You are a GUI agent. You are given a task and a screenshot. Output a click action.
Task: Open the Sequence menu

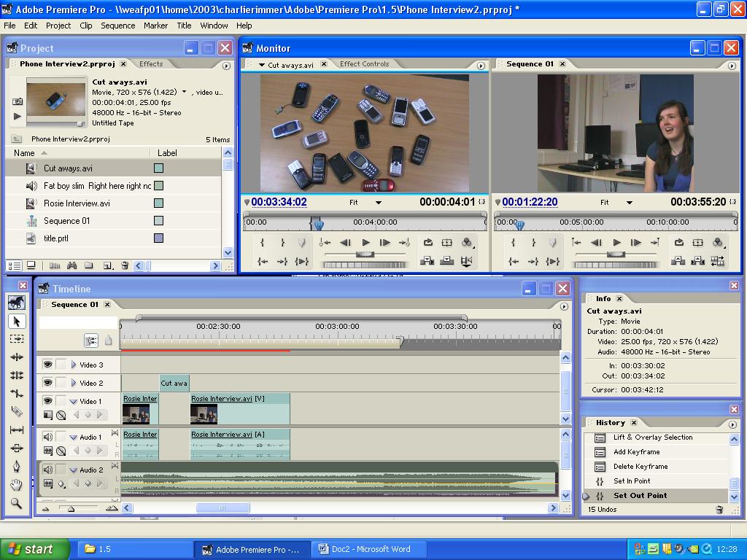117,26
